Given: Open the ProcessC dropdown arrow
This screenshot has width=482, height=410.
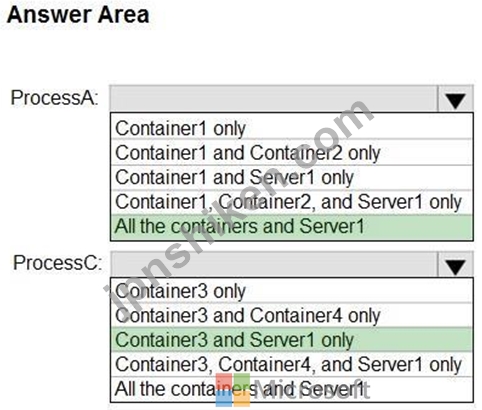Looking at the screenshot, I should 455,265.
